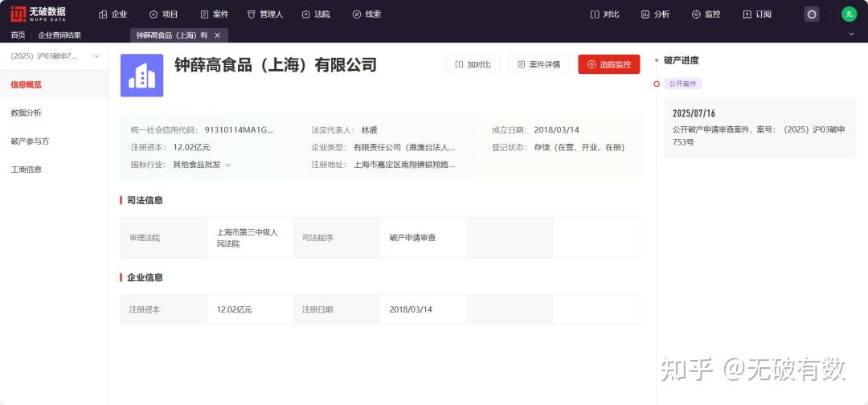868x405 pixels.
Task: Click the 公开案件 tag
Action: (683, 84)
